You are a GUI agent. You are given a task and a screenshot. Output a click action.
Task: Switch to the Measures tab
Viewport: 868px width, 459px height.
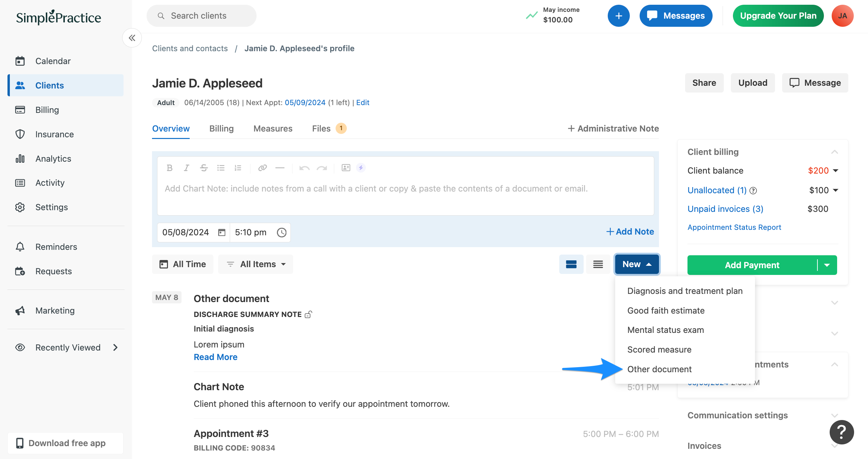pos(272,128)
